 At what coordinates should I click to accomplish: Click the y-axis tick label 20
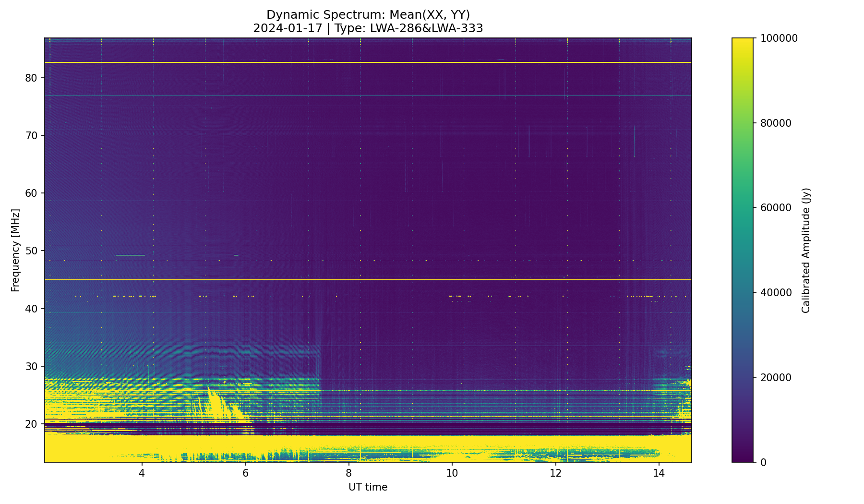(31, 424)
